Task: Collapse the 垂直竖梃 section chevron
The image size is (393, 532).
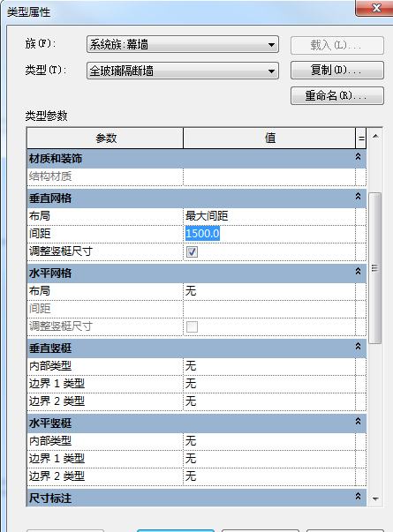Action: point(358,347)
